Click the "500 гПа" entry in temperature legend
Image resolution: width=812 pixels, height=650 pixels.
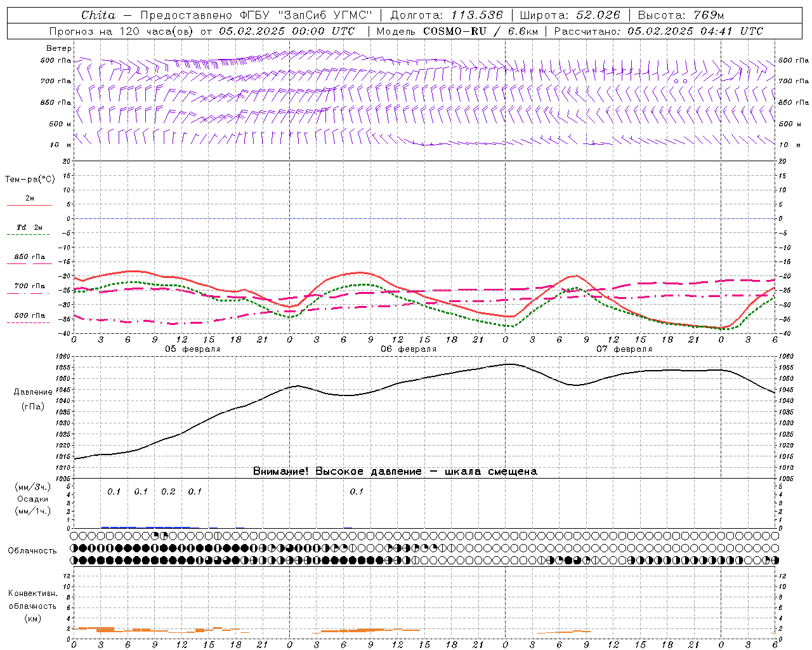[30, 315]
